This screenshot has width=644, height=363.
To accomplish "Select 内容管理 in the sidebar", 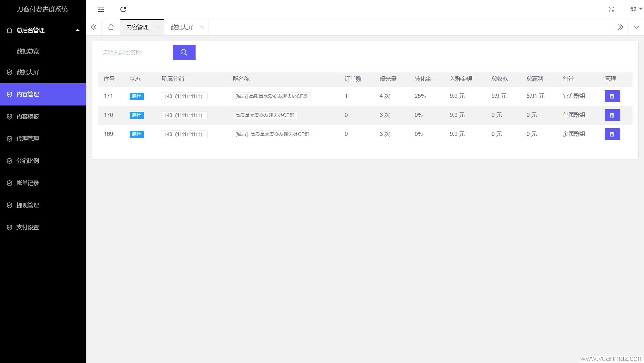I will 43,94.
